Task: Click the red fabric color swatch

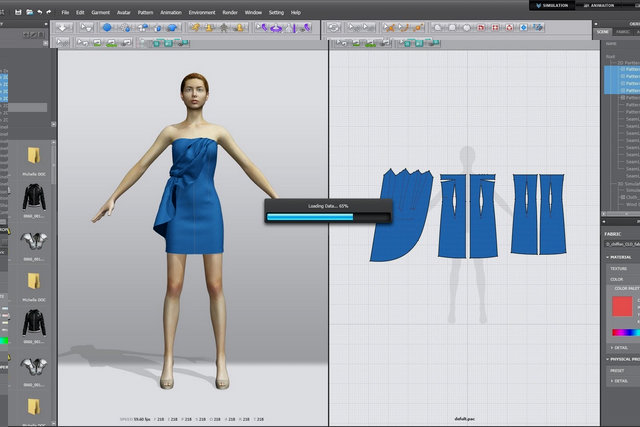Action: (622, 307)
